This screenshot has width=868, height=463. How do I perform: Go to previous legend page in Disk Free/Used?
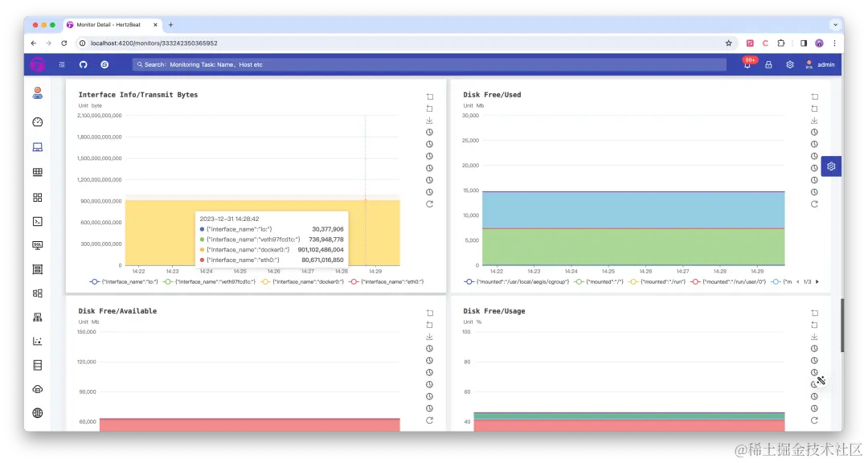tap(798, 282)
